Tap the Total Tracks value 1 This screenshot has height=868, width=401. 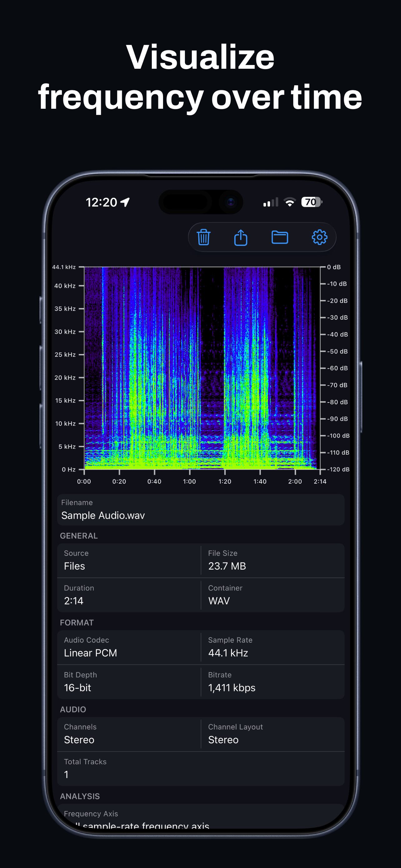pyautogui.click(x=66, y=775)
